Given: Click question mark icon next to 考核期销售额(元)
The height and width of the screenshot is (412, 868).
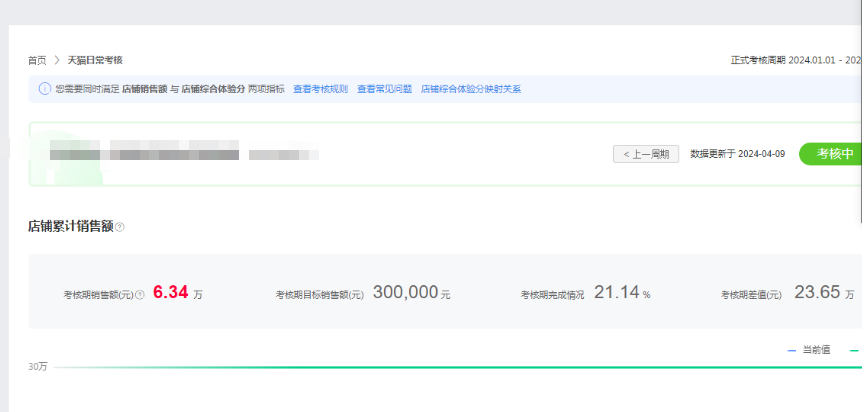Looking at the screenshot, I should [x=140, y=295].
